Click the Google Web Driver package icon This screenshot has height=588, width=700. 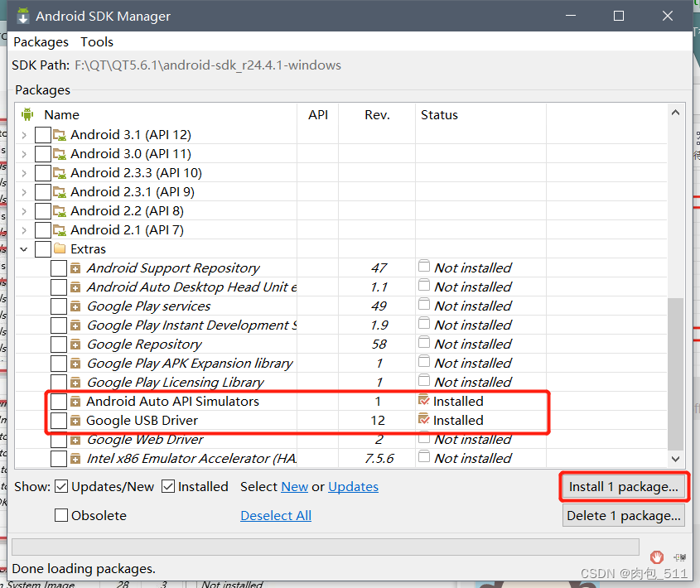click(x=75, y=441)
